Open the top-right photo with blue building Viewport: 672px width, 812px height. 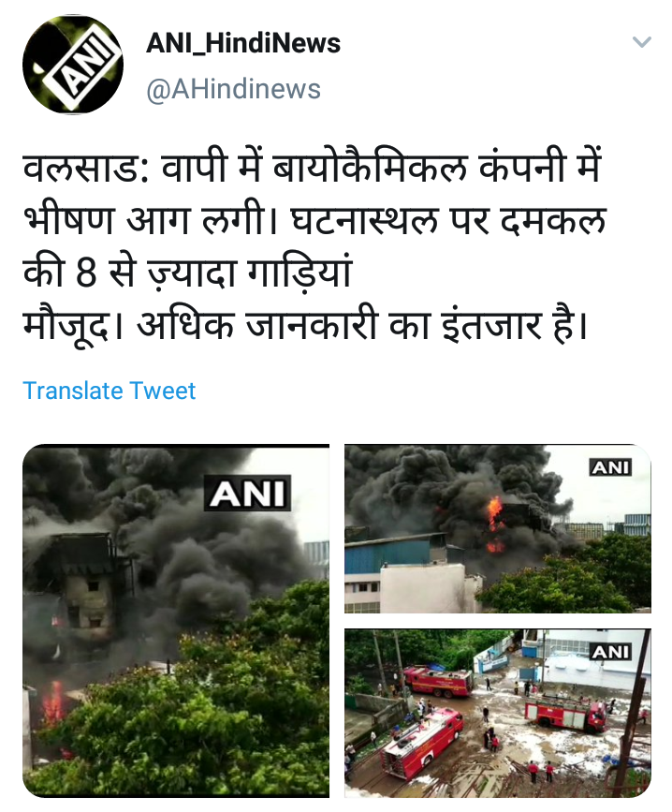click(498, 529)
